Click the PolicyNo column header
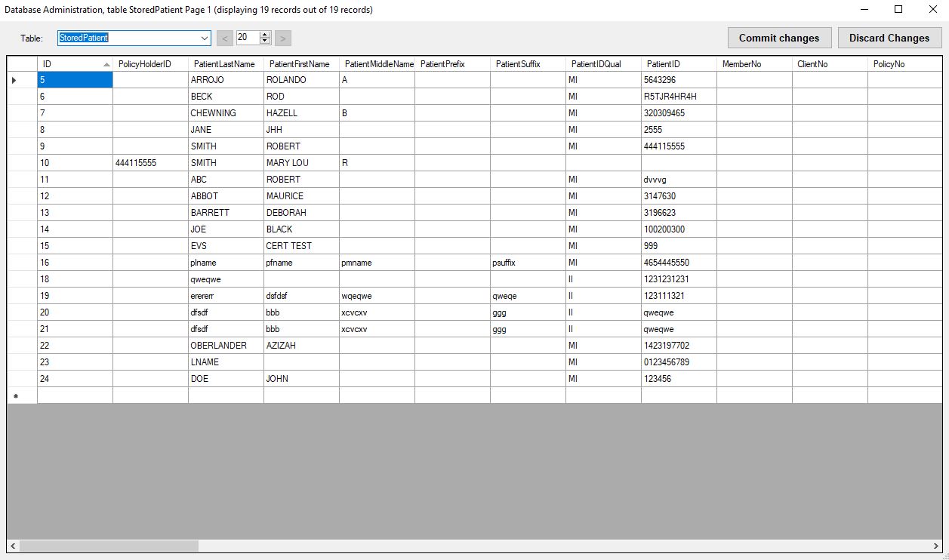The width and height of the screenshot is (949, 560). coord(904,64)
